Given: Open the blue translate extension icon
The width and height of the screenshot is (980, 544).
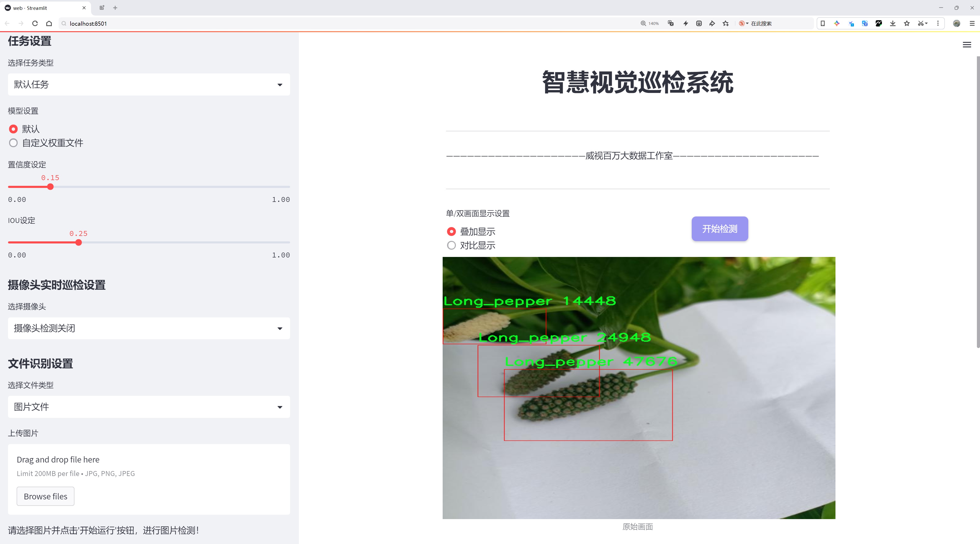Looking at the screenshot, I should coord(865,23).
